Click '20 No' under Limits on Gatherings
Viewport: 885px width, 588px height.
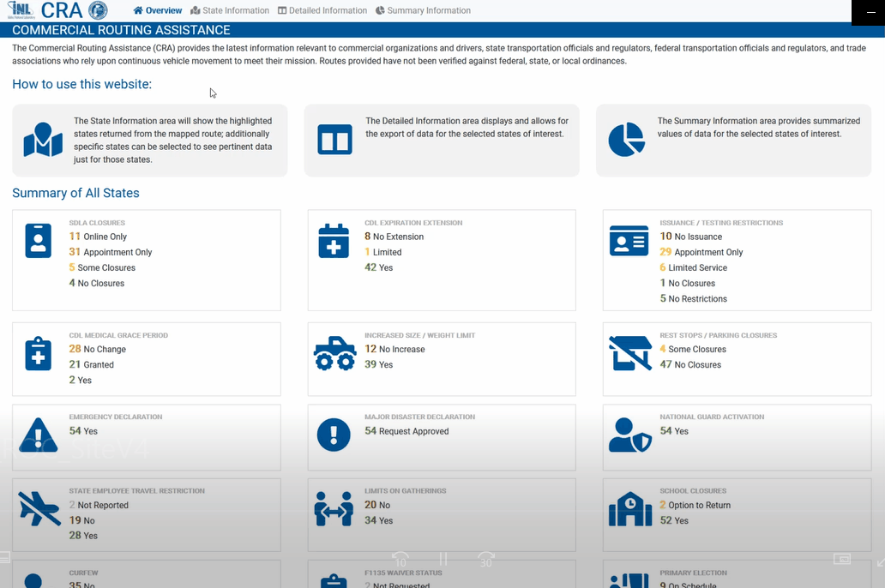click(377, 505)
